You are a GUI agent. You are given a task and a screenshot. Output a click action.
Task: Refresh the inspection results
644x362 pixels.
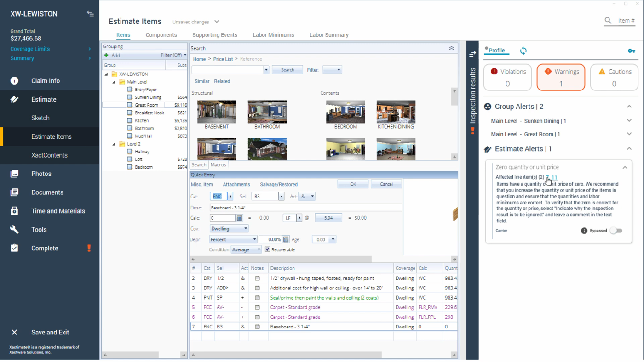[x=523, y=51]
